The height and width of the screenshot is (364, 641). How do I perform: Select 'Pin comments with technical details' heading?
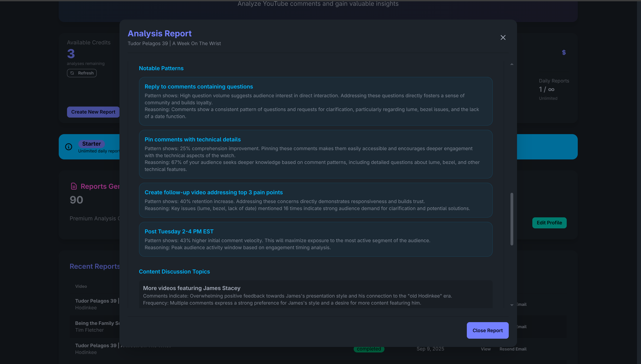(193, 139)
